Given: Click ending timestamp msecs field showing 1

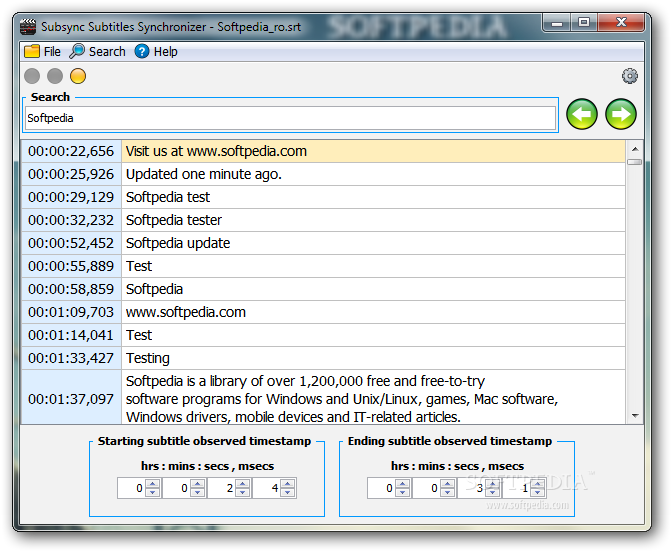Looking at the screenshot, I should tap(517, 488).
